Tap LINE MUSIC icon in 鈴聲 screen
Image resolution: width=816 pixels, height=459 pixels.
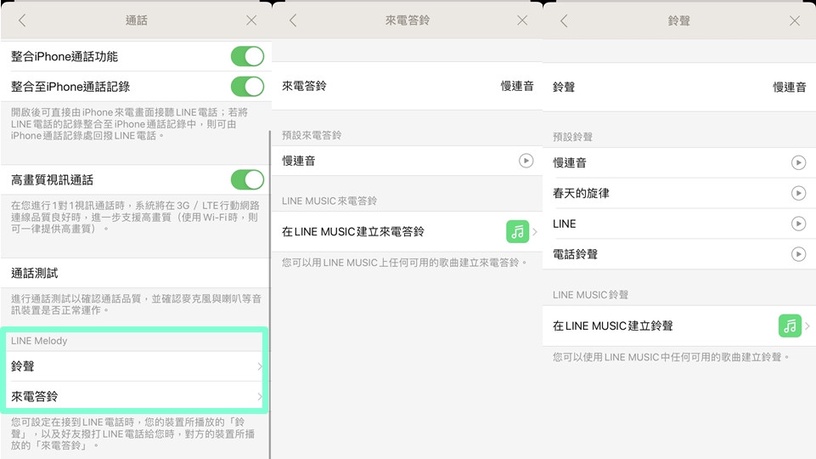(790, 326)
